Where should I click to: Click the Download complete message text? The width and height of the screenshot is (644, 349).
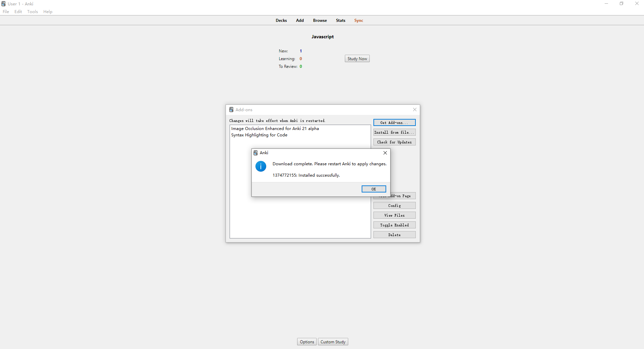pos(329,164)
